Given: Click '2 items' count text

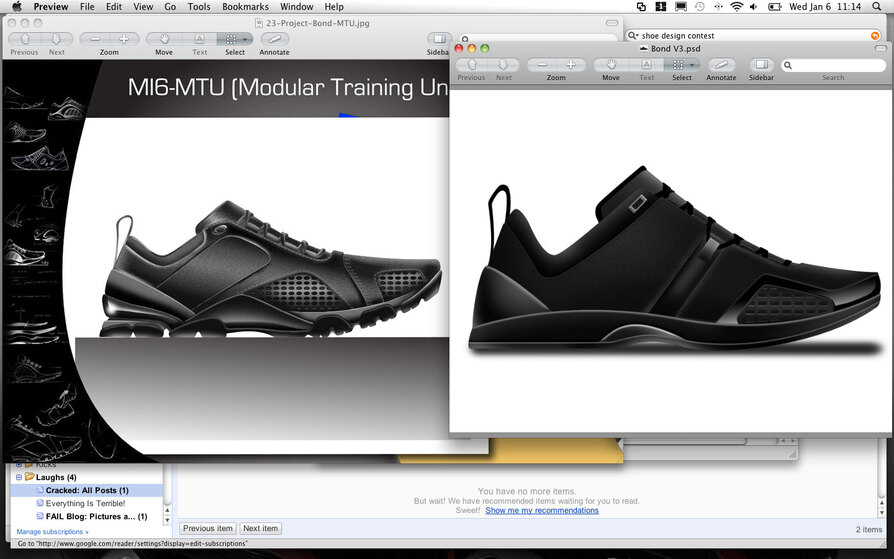Looking at the screenshot, I should coord(868,529).
